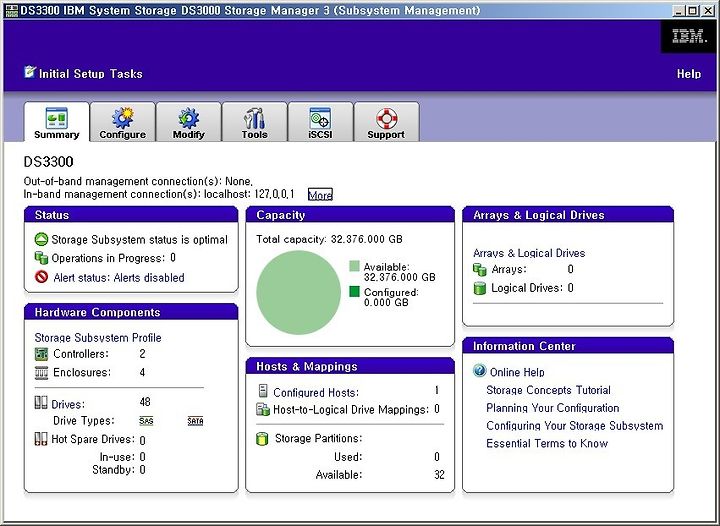
Task: Click the capacity pie chart
Action: [x=298, y=292]
